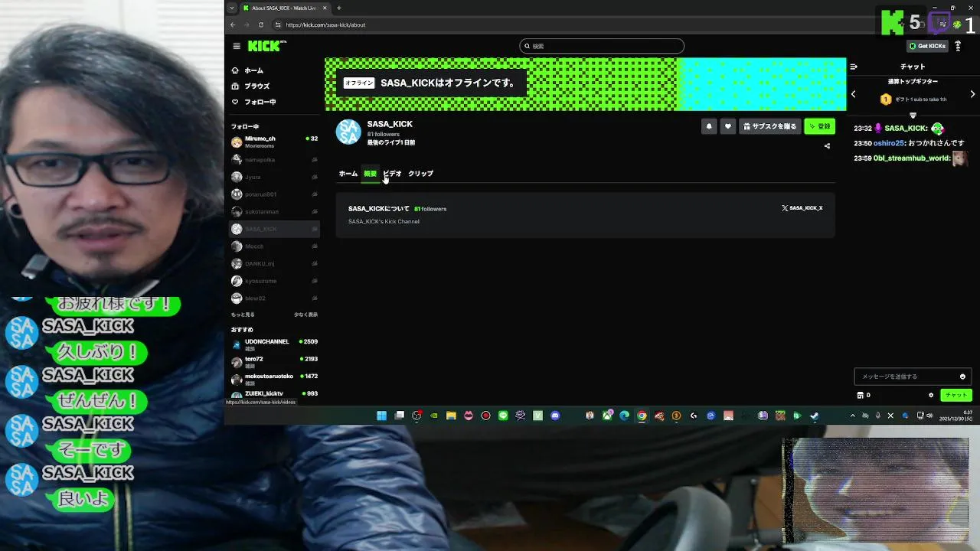Screen dimensions: 980x551
Task: Click the SASA_KICK channel avatar
Action: [348, 132]
